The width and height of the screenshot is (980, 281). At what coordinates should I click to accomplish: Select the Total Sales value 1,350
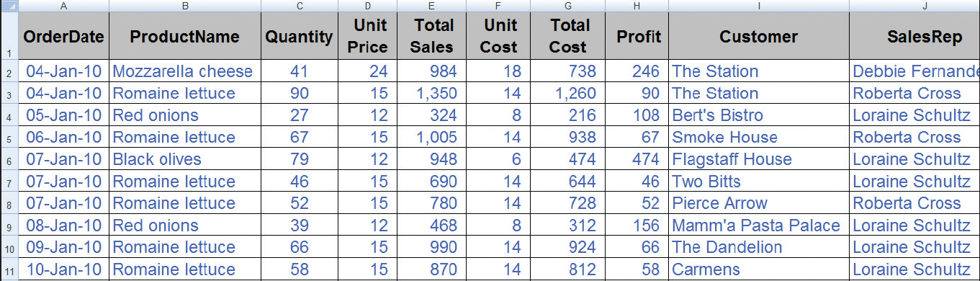pyautogui.click(x=436, y=94)
